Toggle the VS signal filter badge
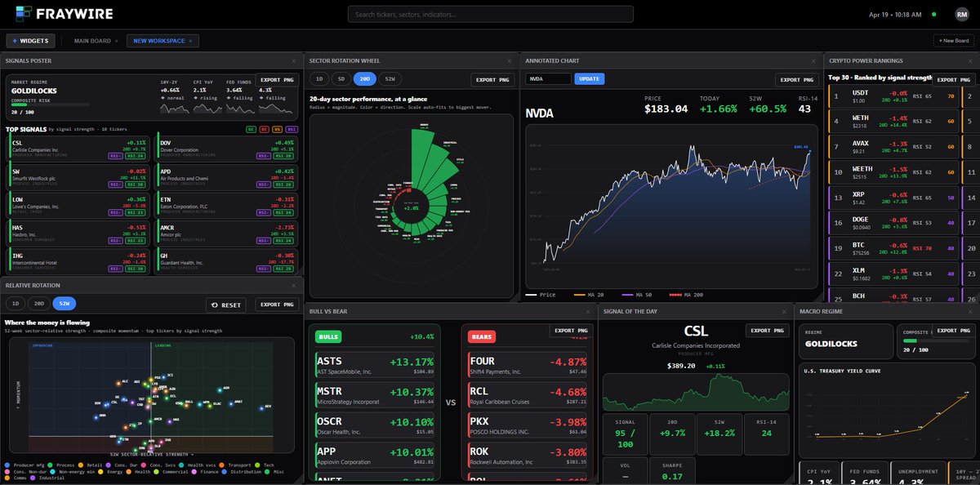980x485 pixels. 277,129
